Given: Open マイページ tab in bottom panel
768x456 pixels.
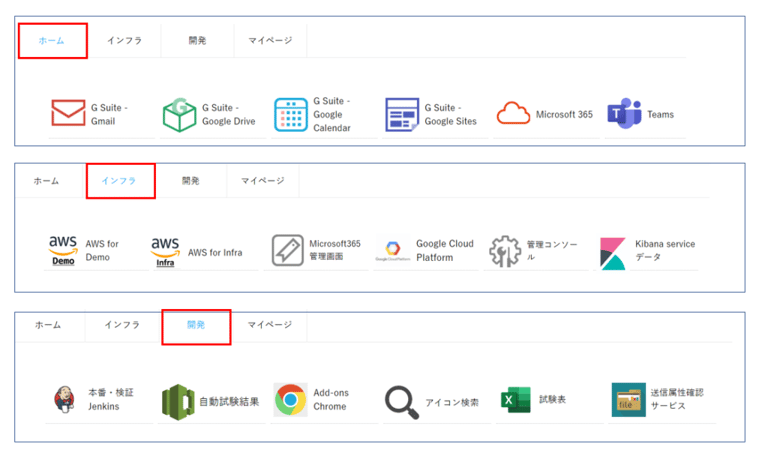Looking at the screenshot, I should pyautogui.click(x=270, y=325).
